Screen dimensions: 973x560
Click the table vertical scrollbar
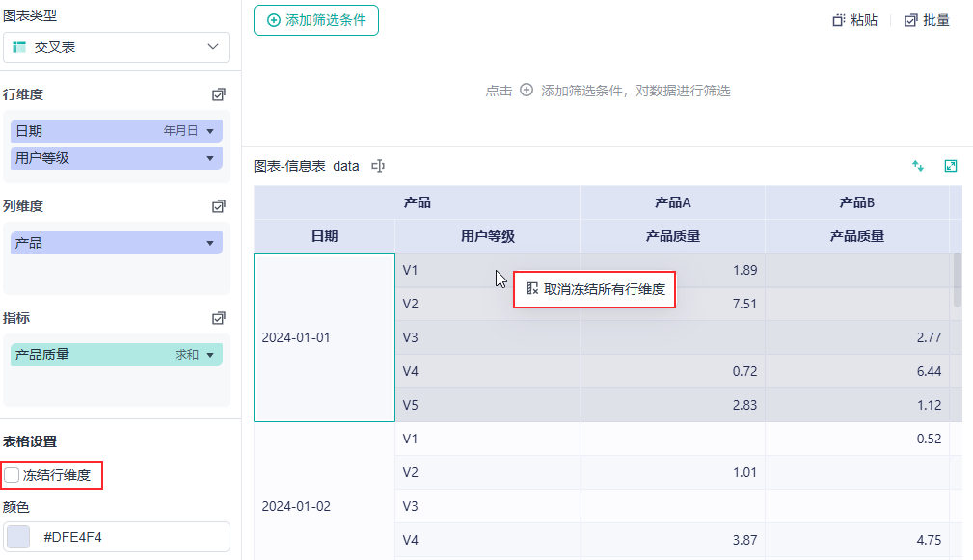click(958, 280)
